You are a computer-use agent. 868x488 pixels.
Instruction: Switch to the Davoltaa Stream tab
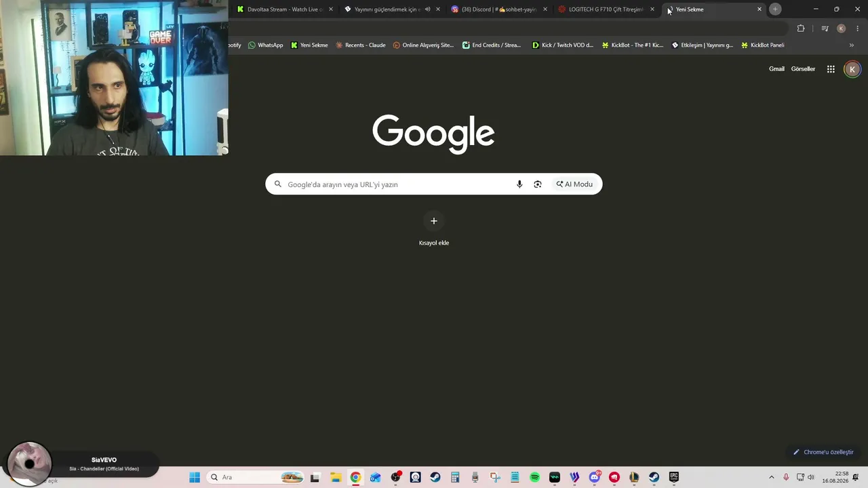point(285,9)
